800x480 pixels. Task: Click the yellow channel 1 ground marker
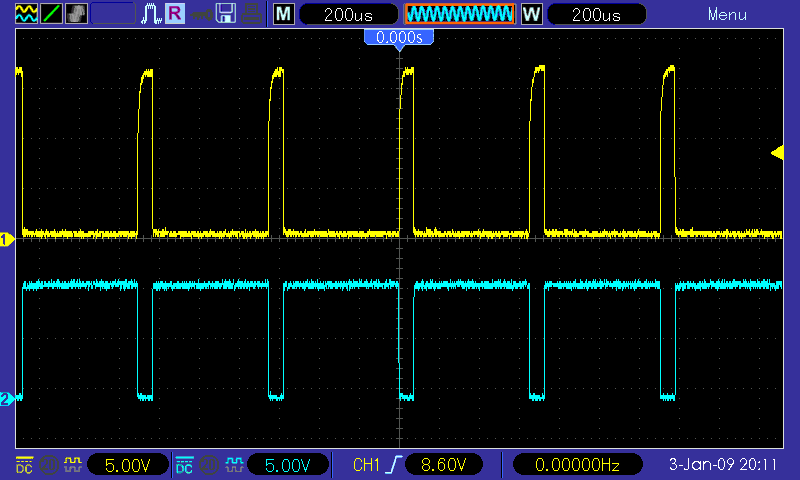pyautogui.click(x=7, y=239)
